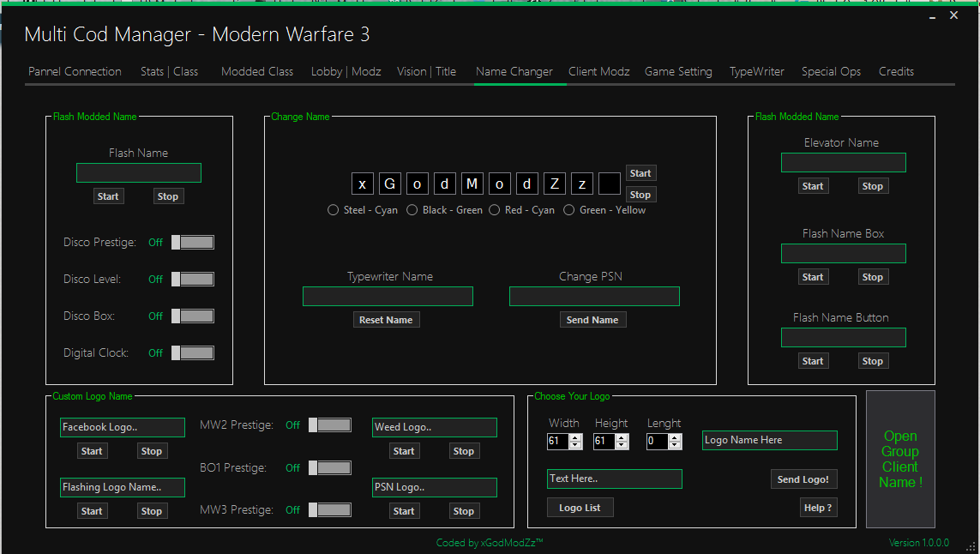Increase the Width spinner value

pyautogui.click(x=576, y=437)
